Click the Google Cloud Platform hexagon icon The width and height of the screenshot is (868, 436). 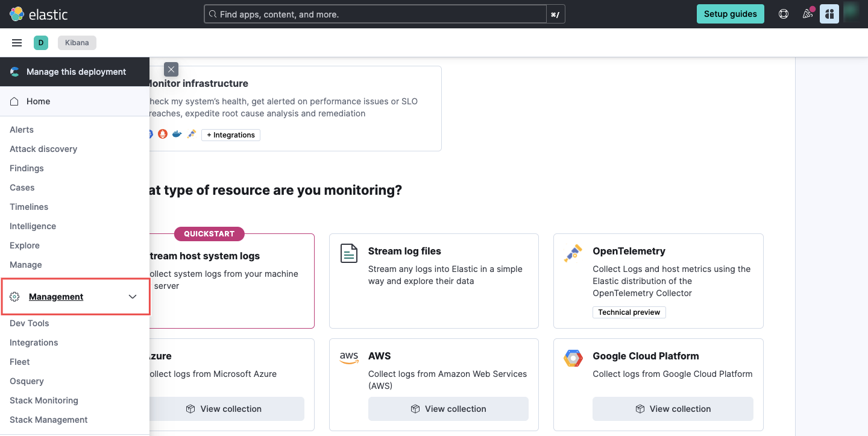(573, 358)
